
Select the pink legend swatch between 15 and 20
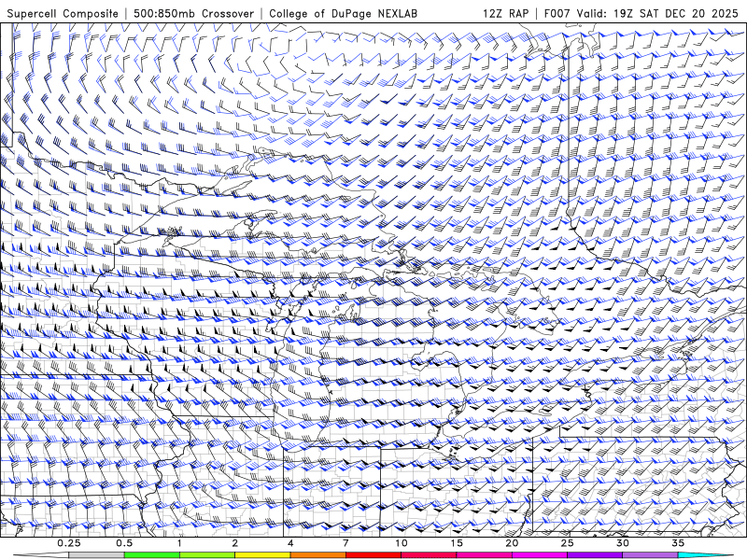pyautogui.click(x=484, y=555)
